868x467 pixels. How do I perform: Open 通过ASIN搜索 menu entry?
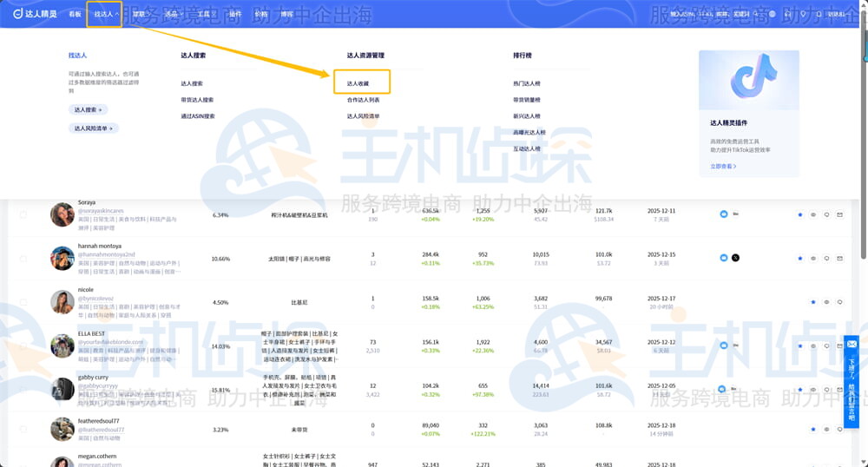[x=198, y=116]
